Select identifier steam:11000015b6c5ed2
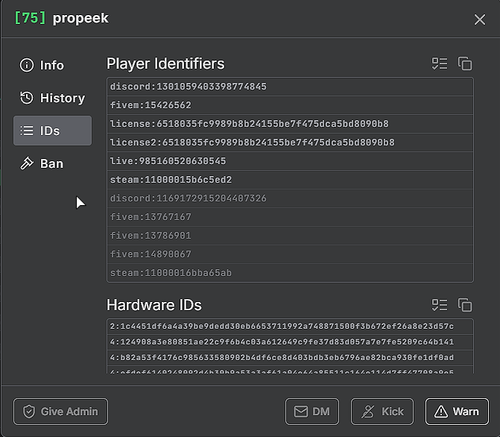 point(290,180)
